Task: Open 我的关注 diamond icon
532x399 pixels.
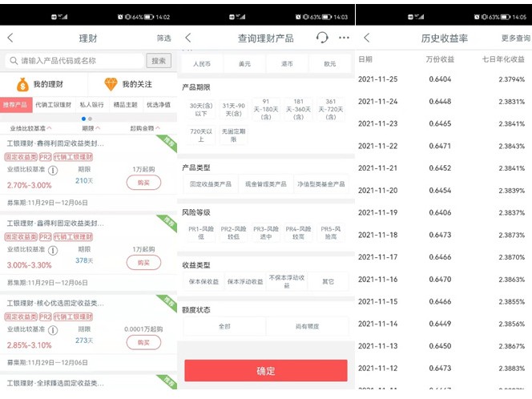Action: [x=111, y=84]
